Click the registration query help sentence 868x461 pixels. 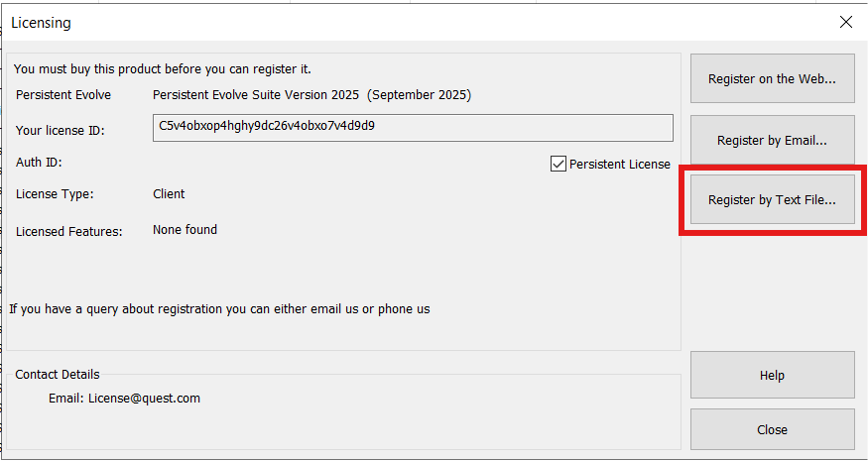click(x=219, y=308)
